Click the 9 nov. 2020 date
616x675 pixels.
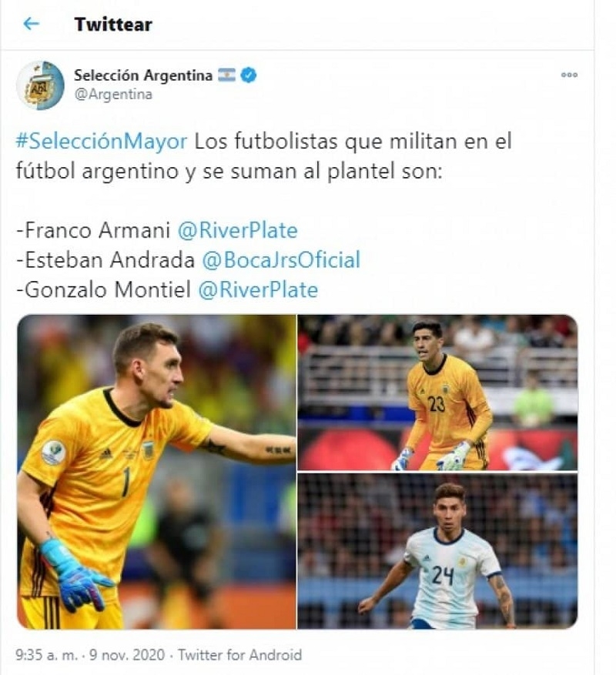point(127,655)
